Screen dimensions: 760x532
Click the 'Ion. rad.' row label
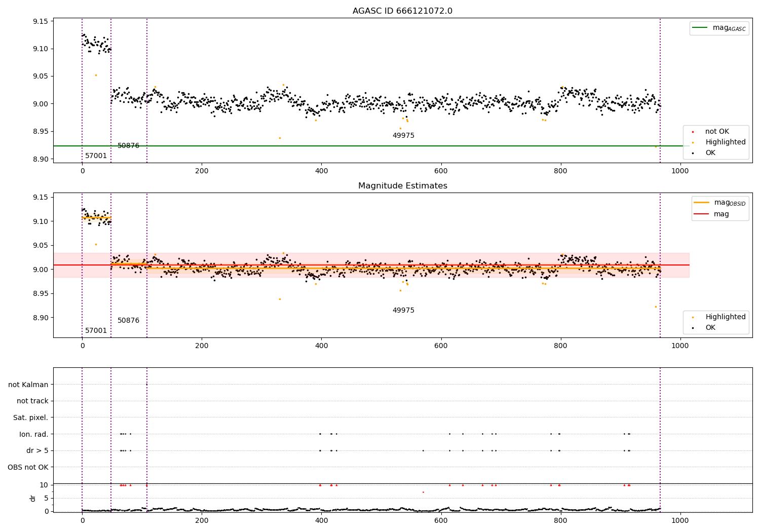[34, 434]
